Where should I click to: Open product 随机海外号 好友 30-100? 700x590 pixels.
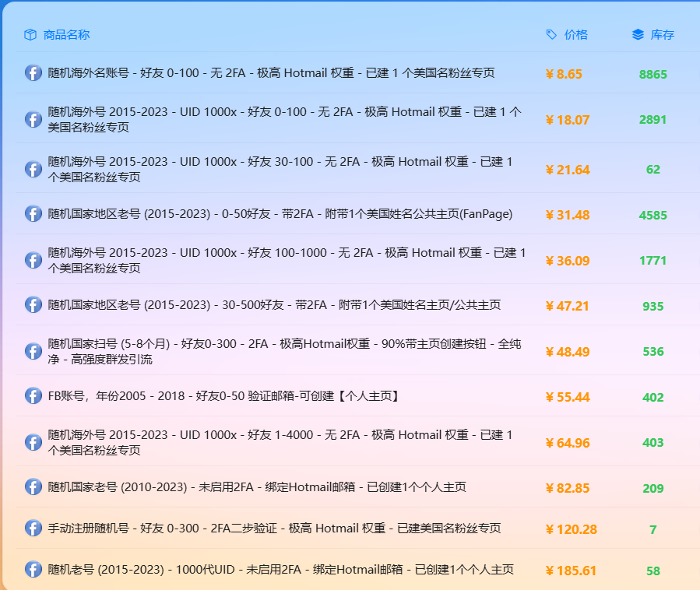coord(280,169)
